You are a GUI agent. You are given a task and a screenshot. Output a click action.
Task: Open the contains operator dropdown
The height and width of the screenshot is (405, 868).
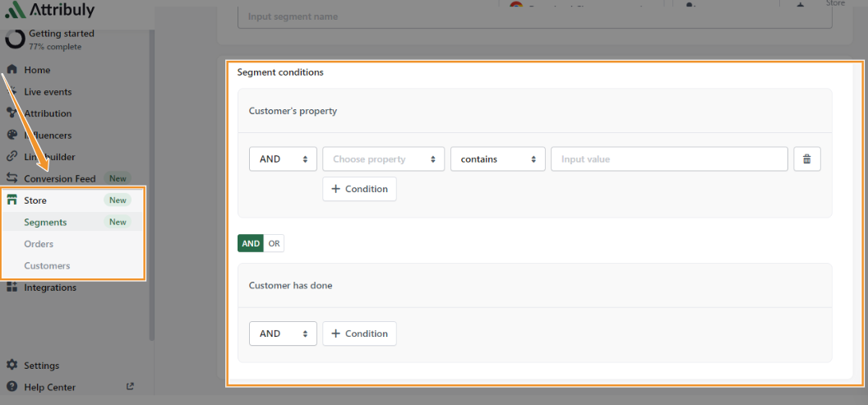point(497,159)
